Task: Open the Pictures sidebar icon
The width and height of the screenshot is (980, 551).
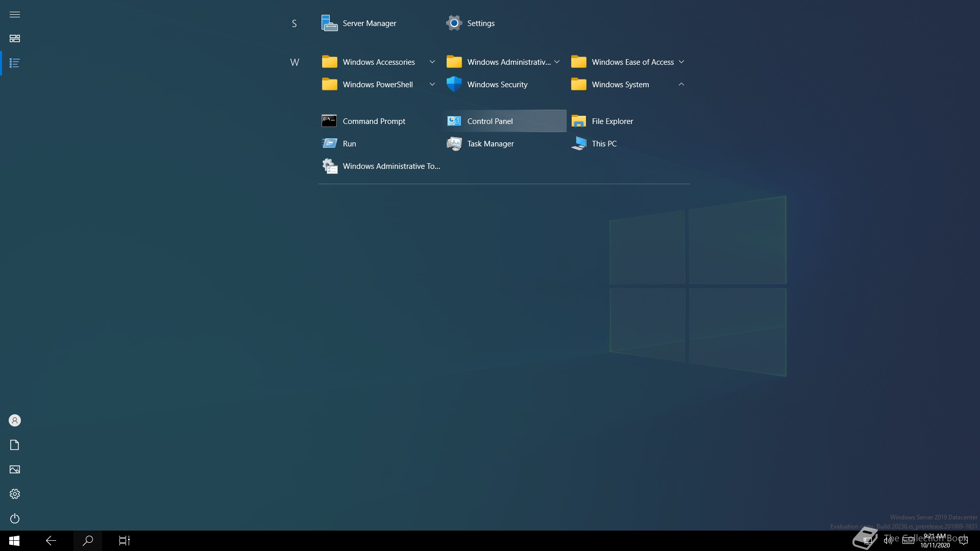Action: pyautogui.click(x=15, y=469)
